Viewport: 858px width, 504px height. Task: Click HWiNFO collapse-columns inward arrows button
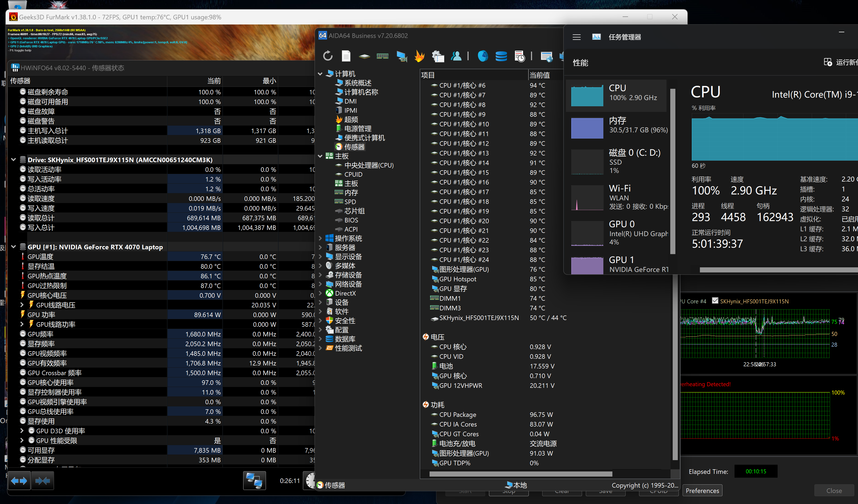[x=42, y=481]
